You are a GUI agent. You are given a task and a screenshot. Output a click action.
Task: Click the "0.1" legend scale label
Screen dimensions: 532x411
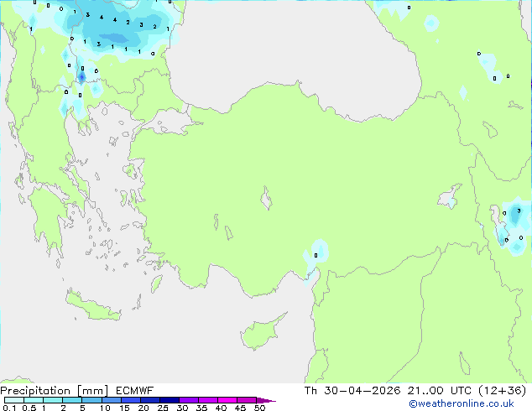pyautogui.click(x=9, y=408)
